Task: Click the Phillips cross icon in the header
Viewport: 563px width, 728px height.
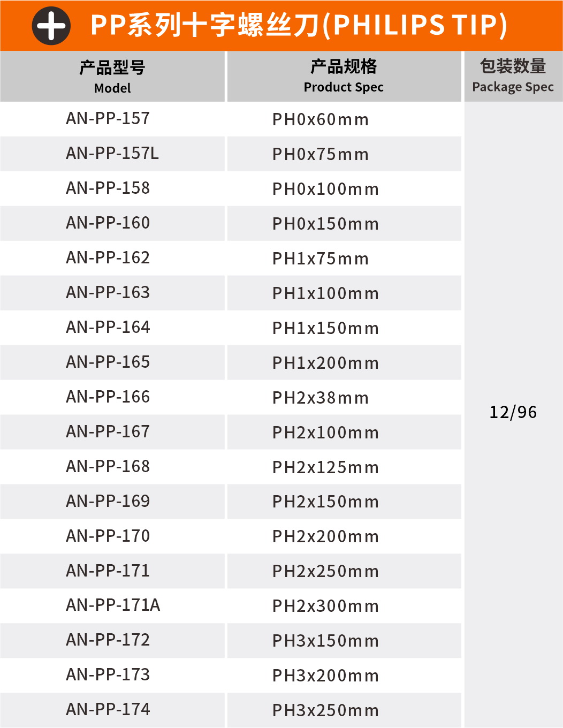Action: [x=51, y=26]
